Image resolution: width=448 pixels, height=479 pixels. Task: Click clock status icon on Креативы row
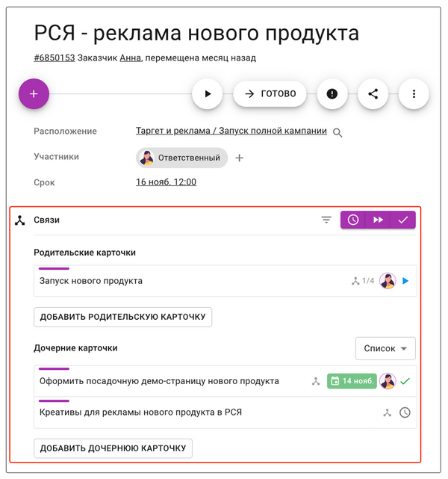[x=405, y=412]
